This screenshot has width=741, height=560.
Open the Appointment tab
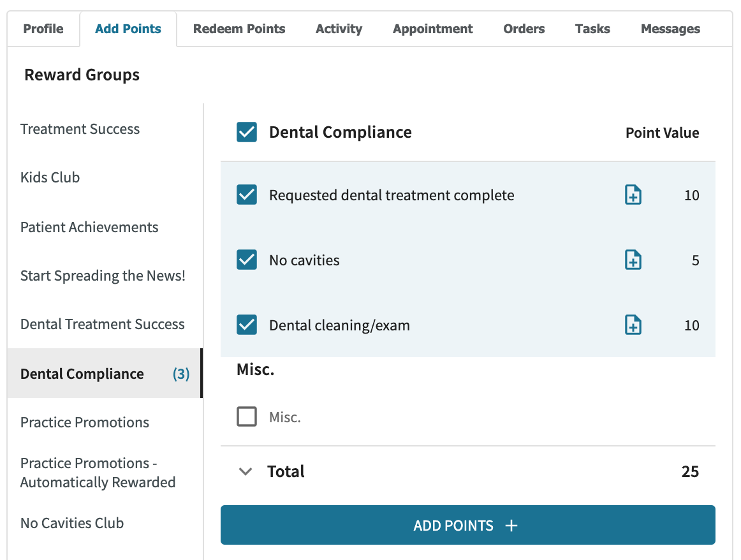coord(432,29)
